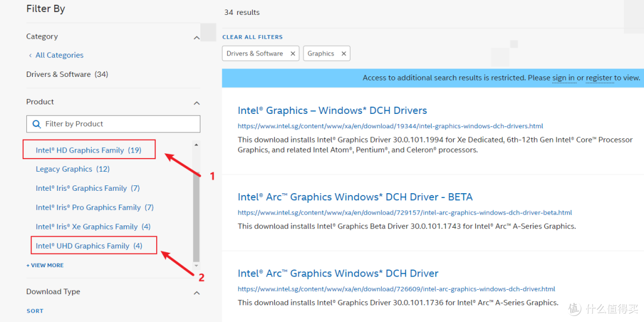Select Intel UHD Graphics Family filter
This screenshot has height=322, width=644.
coord(89,246)
